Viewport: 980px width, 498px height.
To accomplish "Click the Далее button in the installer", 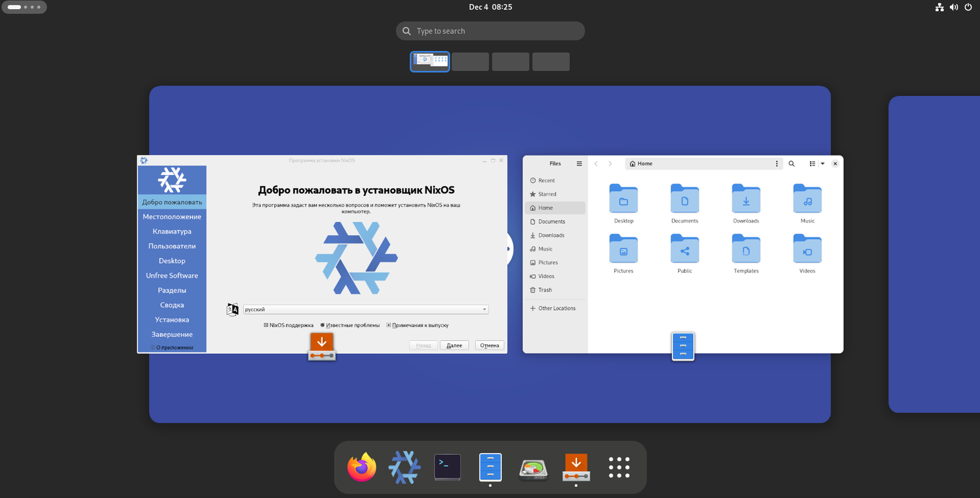I will point(454,345).
